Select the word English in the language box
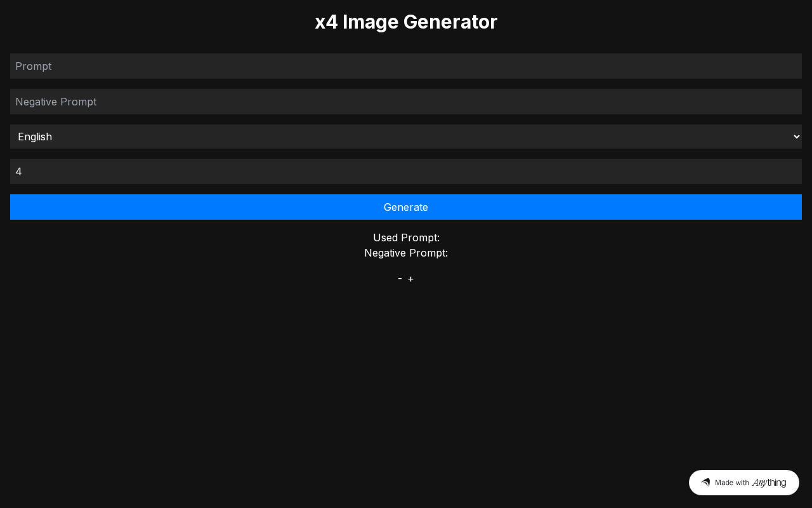 tap(35, 137)
